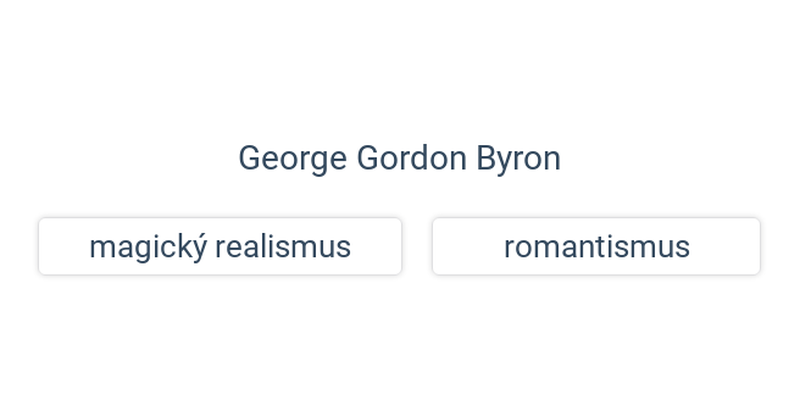
Task: Mark 'romantismus' as the matching movement
Action: coord(596,246)
